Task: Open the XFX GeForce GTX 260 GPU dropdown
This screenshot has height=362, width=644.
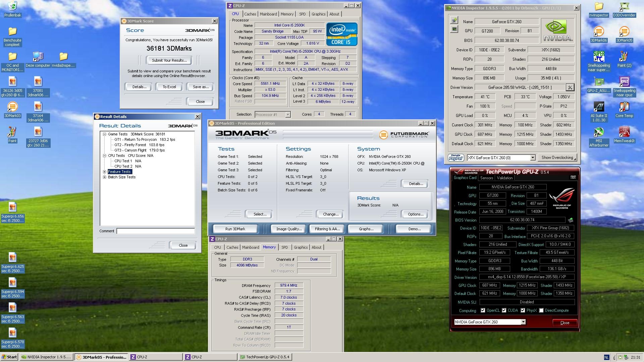Action: point(532,158)
